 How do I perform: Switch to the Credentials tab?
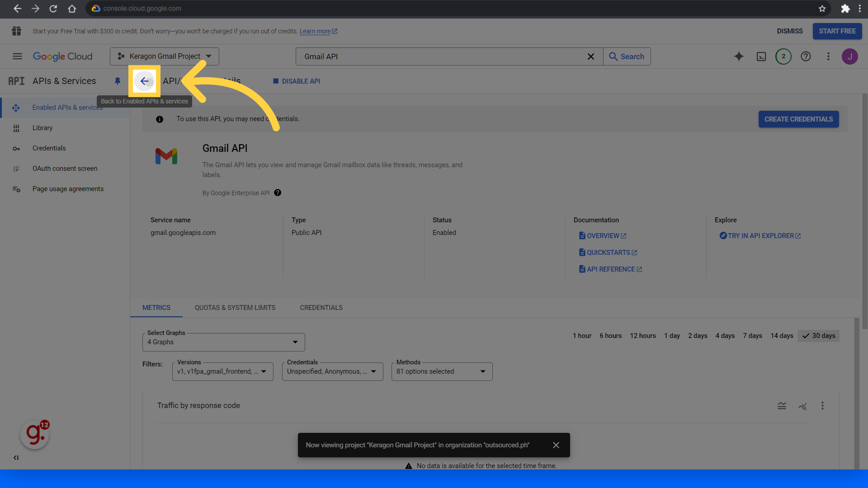(x=321, y=308)
